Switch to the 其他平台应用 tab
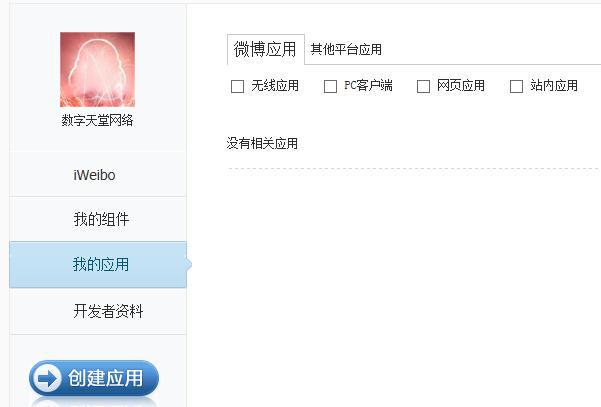Viewport: 601px width, 407px height. 346,49
